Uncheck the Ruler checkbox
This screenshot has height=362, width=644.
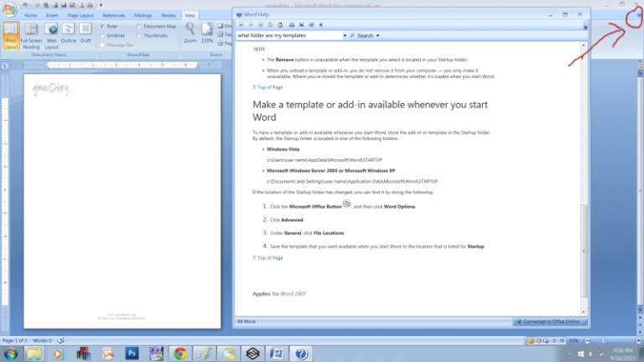[x=102, y=26]
